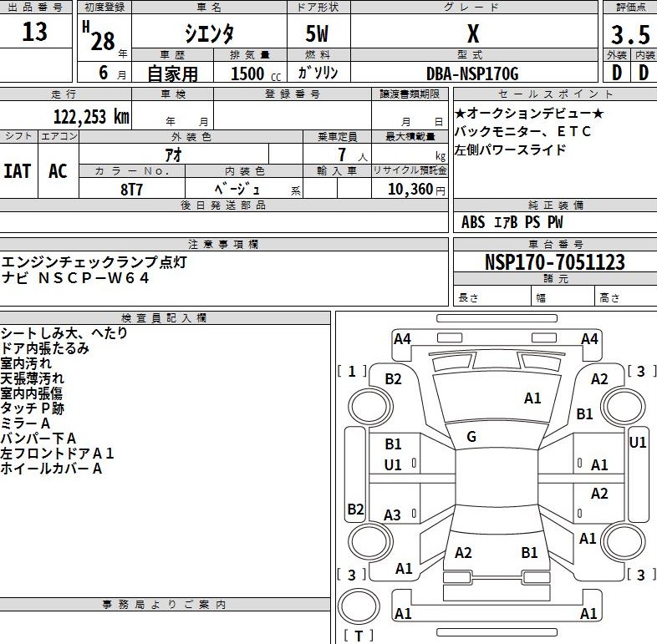Click the interior color ベージュ

tap(237, 190)
